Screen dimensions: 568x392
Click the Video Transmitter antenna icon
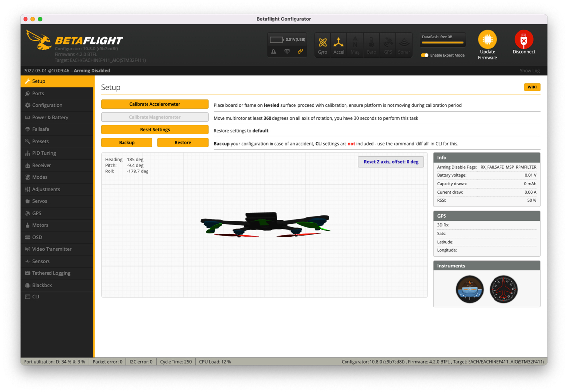pyautogui.click(x=27, y=249)
